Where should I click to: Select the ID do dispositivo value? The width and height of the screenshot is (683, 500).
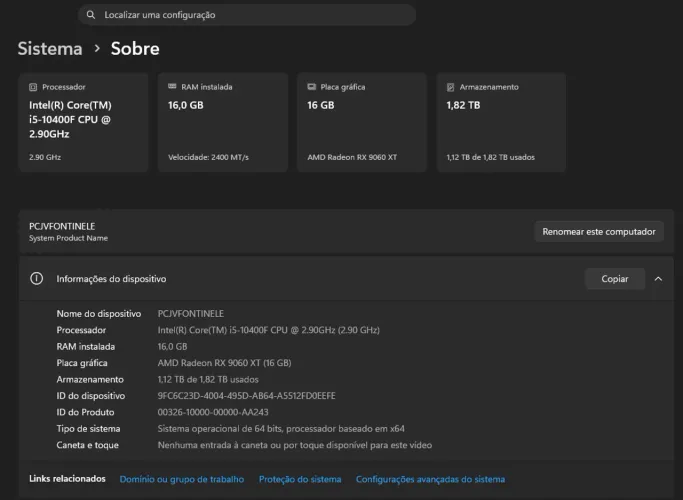tap(247, 396)
